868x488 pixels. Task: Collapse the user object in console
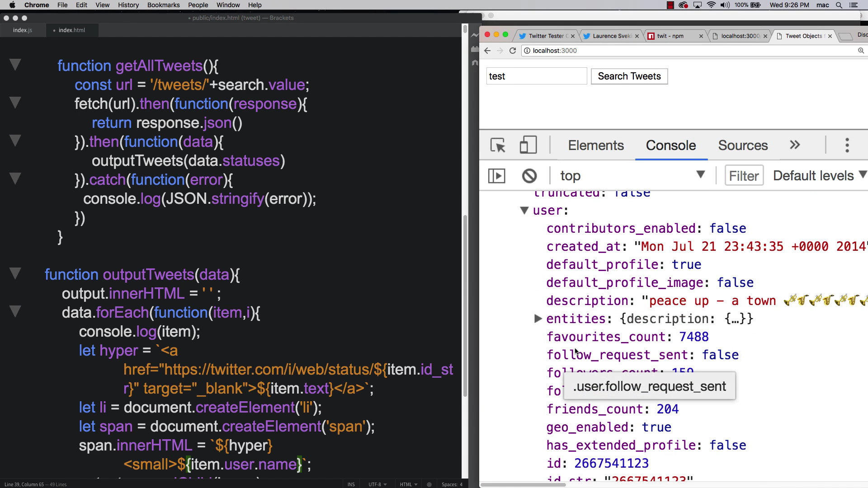point(524,210)
